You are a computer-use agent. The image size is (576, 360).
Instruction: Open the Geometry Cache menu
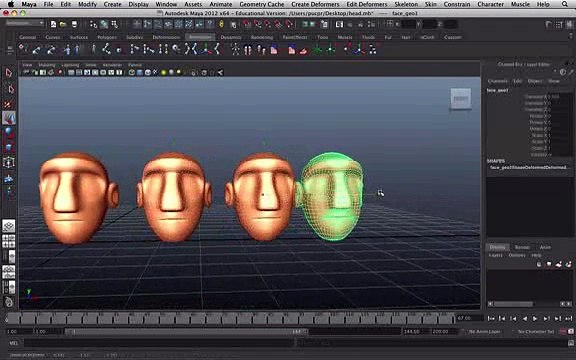click(262, 4)
